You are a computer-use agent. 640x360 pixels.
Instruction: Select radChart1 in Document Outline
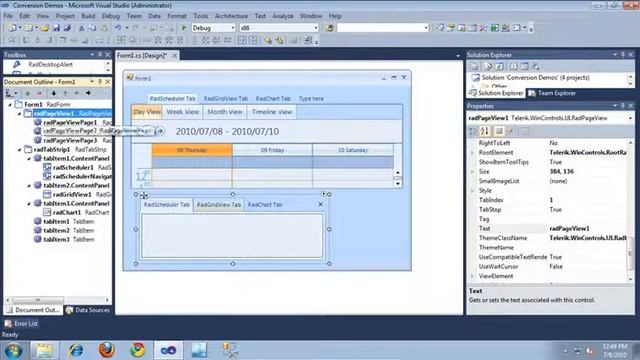67,212
